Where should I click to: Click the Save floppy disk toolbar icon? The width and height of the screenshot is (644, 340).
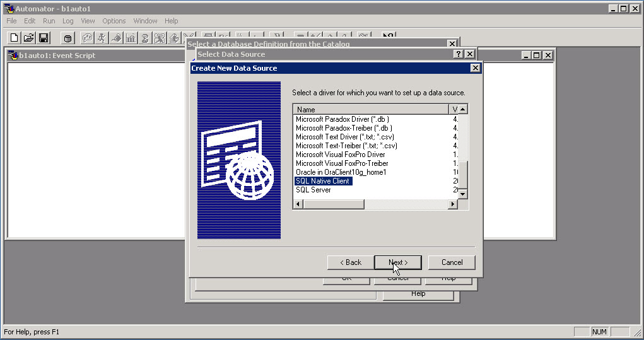(x=44, y=38)
